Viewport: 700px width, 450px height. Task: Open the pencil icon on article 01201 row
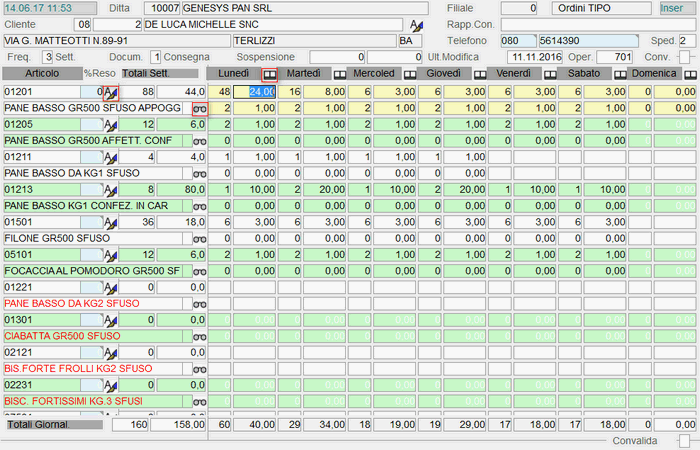(111, 92)
